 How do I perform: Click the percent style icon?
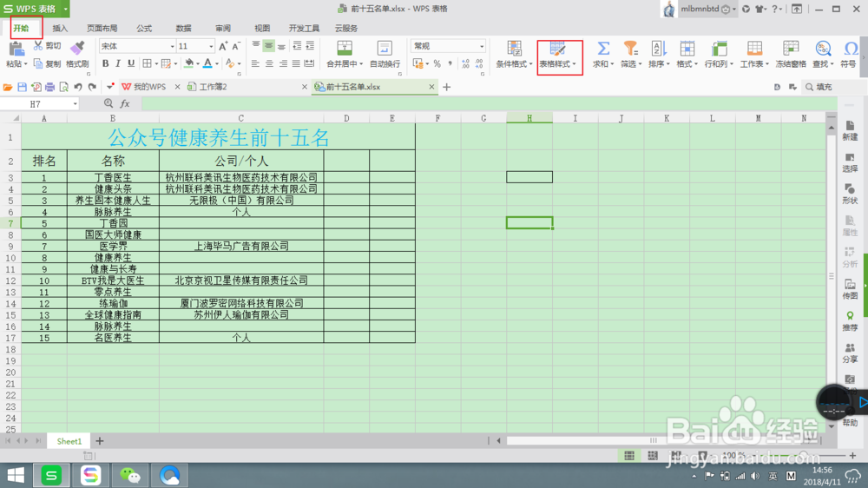pos(437,64)
